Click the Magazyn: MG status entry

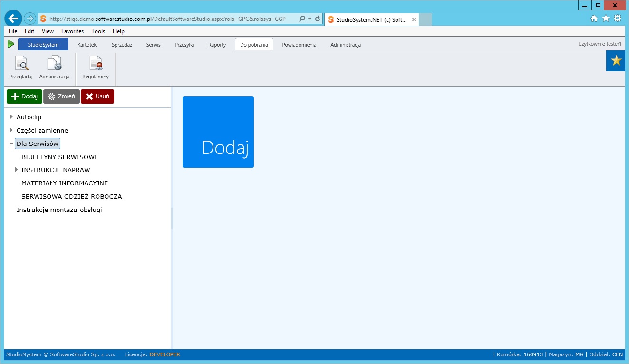(x=566, y=354)
